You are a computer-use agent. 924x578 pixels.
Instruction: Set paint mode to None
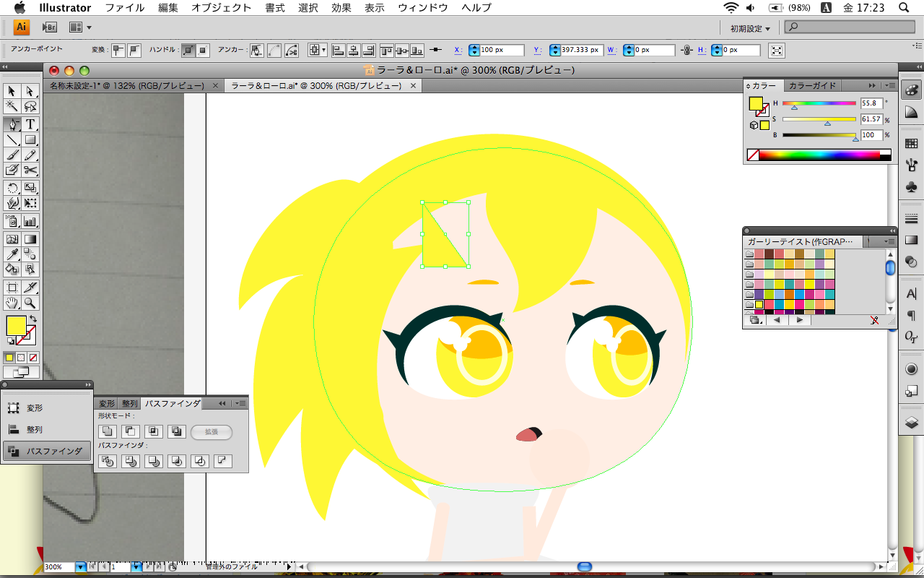(32, 358)
